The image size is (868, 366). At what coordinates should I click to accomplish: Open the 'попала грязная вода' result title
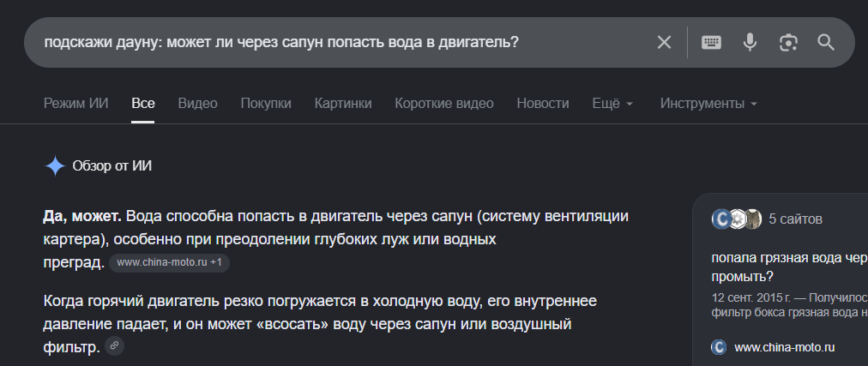(x=789, y=267)
